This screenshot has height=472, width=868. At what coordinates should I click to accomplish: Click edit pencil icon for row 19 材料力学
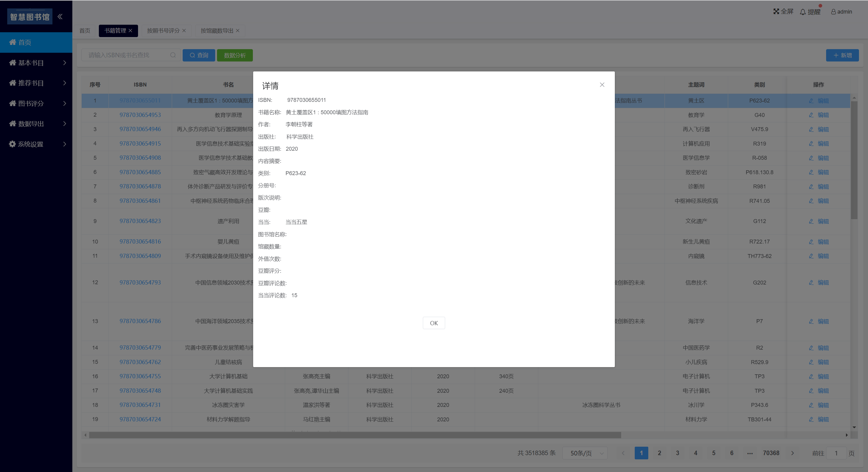click(811, 420)
